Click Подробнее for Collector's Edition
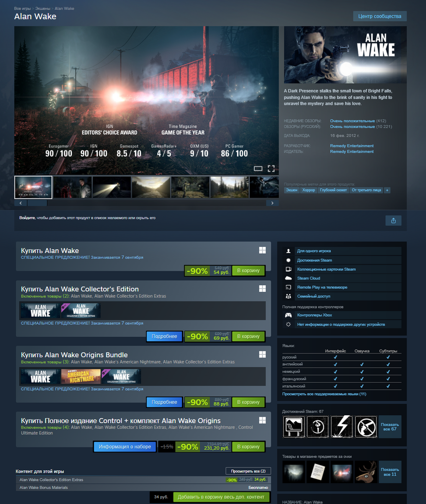Image resolution: width=426 pixels, height=504 pixels. tap(164, 336)
